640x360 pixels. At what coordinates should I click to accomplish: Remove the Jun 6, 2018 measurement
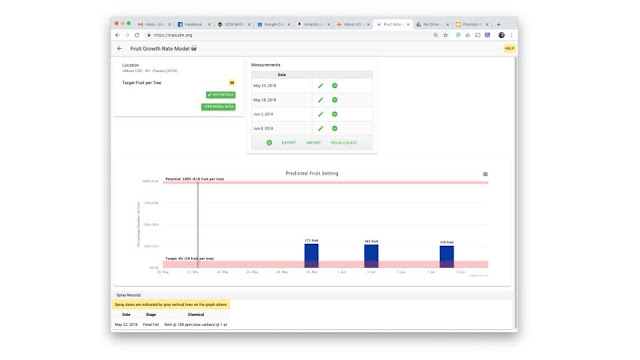(334, 129)
